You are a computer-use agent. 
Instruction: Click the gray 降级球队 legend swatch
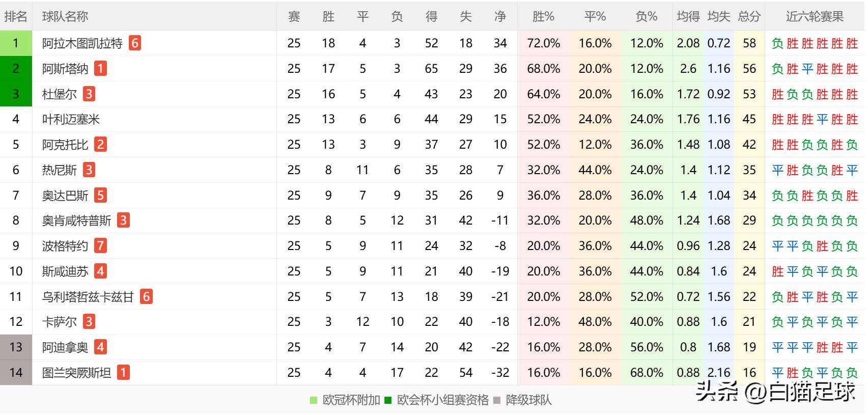pyautogui.click(x=497, y=400)
